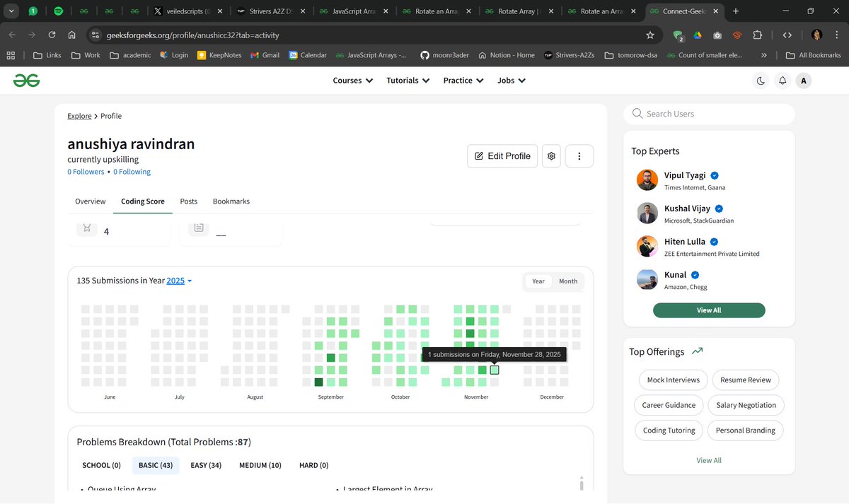
Task: Click dark green cell in September's last row
Action: [x=318, y=382]
